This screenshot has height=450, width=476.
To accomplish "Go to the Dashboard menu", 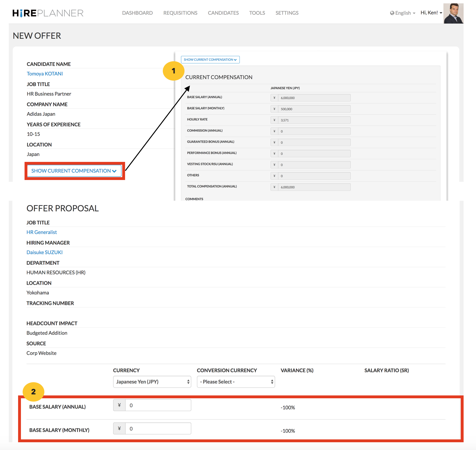I will [137, 13].
